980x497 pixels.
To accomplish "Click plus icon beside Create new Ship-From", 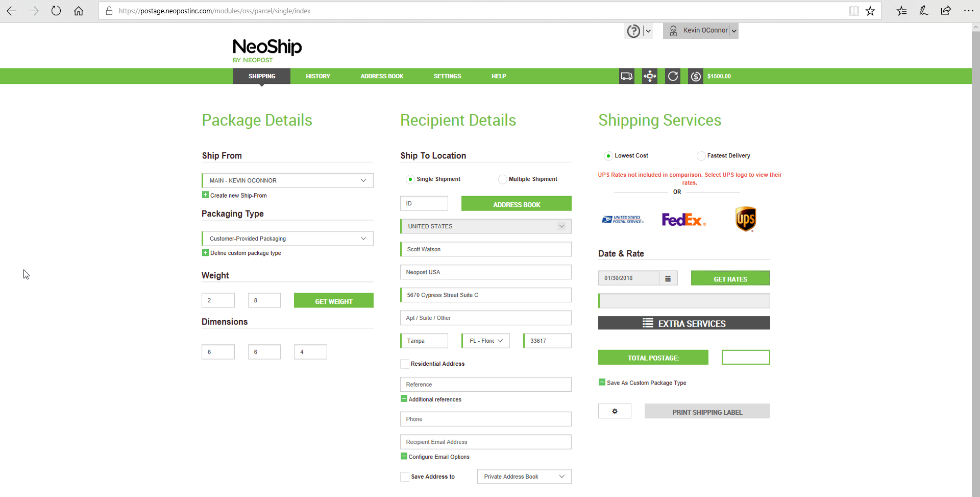I will pyautogui.click(x=205, y=195).
